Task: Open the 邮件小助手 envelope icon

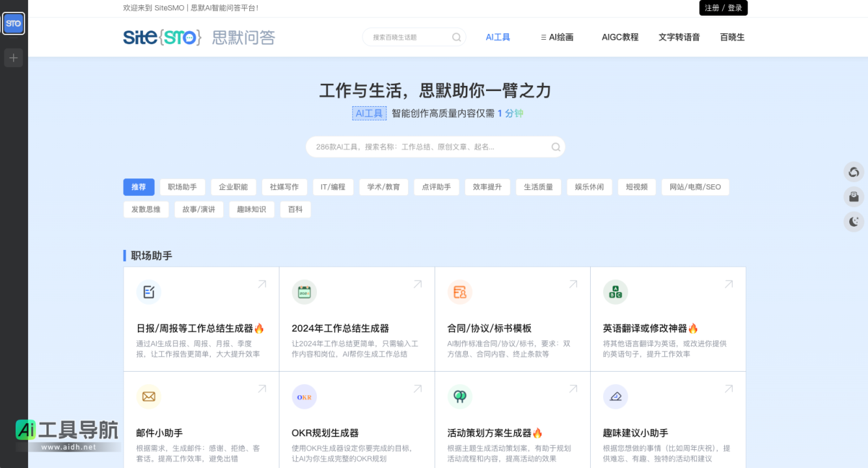Action: coord(149,396)
